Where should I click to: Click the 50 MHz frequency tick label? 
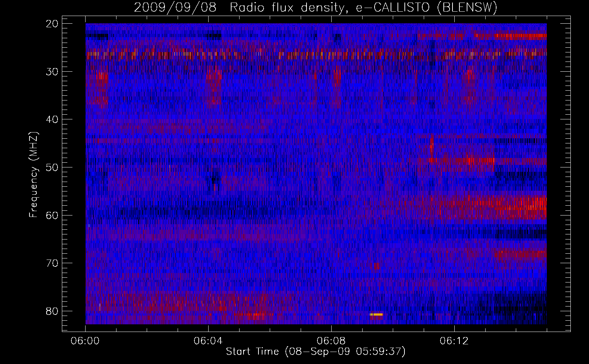pyautogui.click(x=52, y=167)
